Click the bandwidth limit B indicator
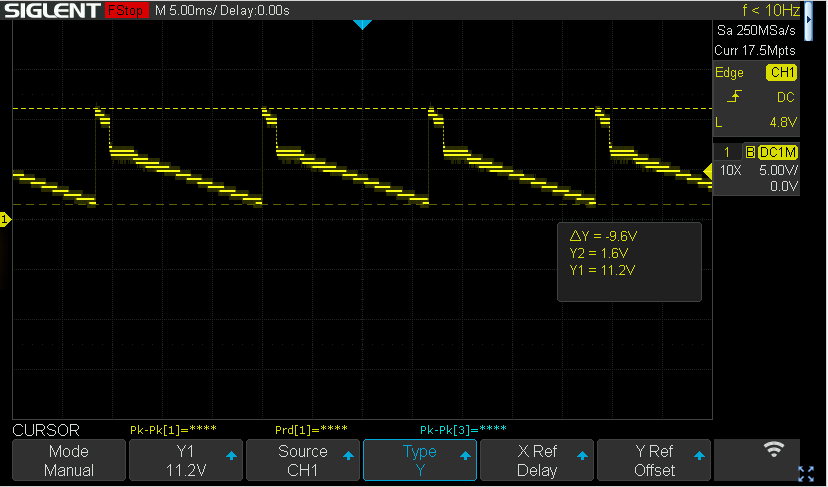828x487 pixels. pyautogui.click(x=750, y=153)
